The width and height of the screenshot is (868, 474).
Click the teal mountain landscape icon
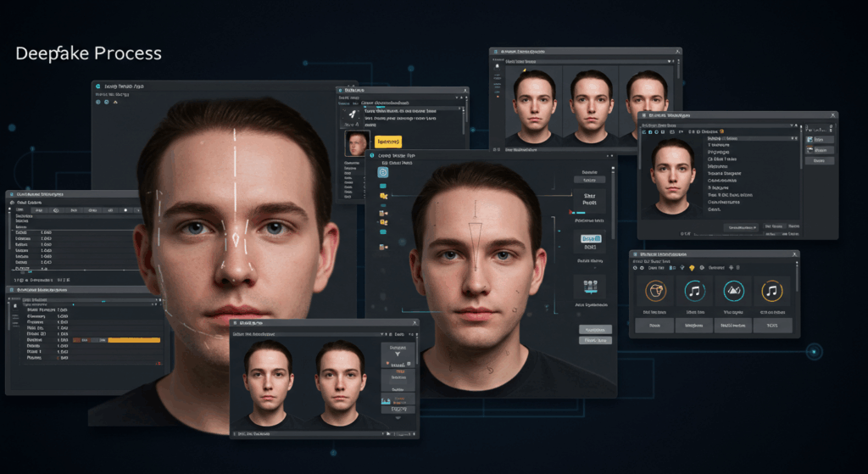point(732,292)
